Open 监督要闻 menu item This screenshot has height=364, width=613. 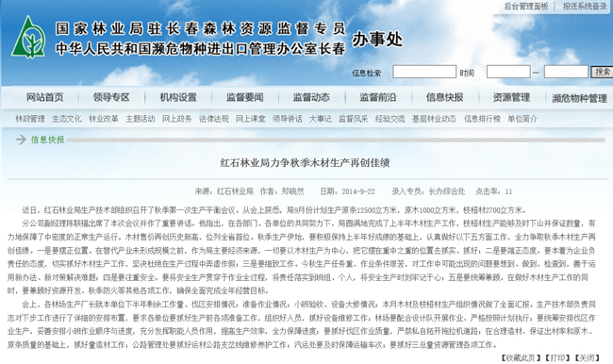click(x=245, y=97)
